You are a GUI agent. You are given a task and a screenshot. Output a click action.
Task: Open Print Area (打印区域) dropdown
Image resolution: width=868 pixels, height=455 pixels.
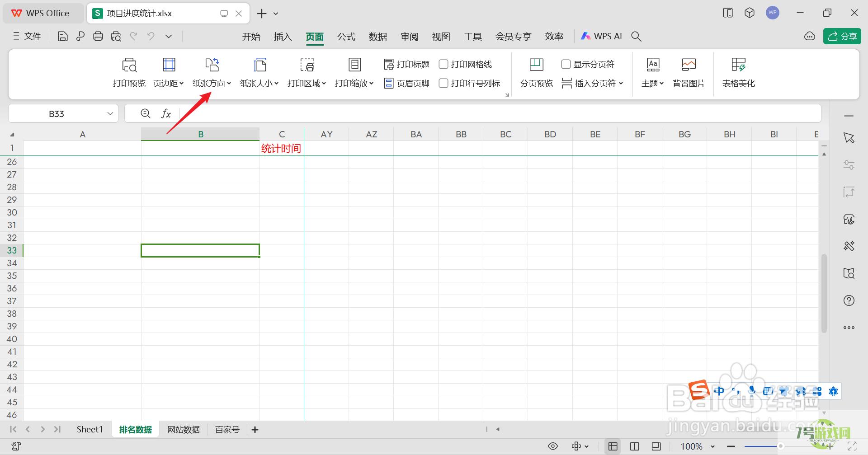(307, 72)
